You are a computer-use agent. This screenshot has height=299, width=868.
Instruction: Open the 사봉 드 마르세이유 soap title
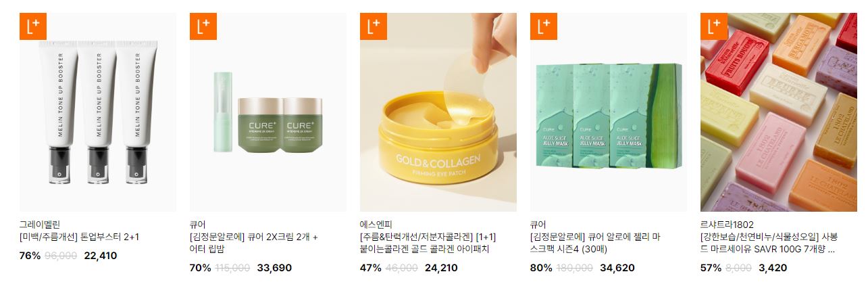769,244
